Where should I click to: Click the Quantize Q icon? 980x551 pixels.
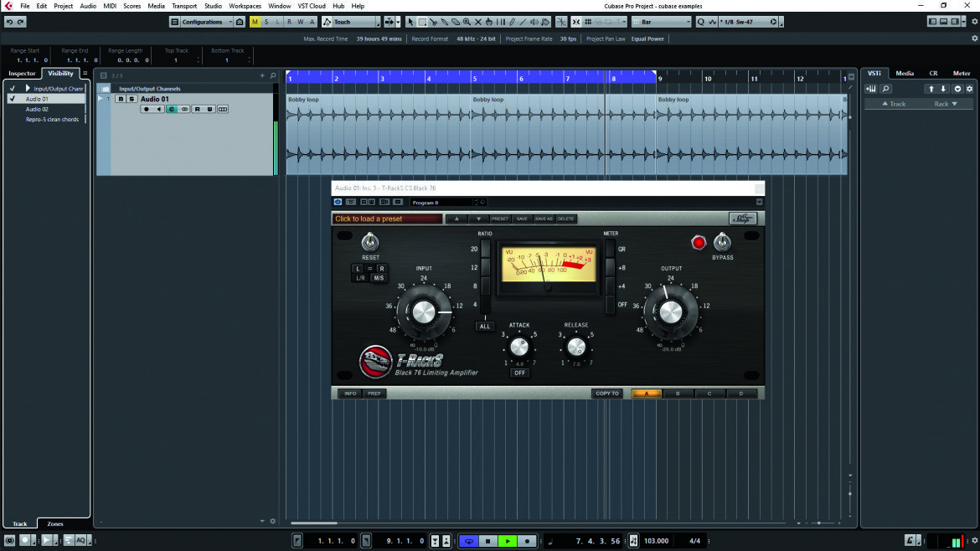click(x=700, y=22)
